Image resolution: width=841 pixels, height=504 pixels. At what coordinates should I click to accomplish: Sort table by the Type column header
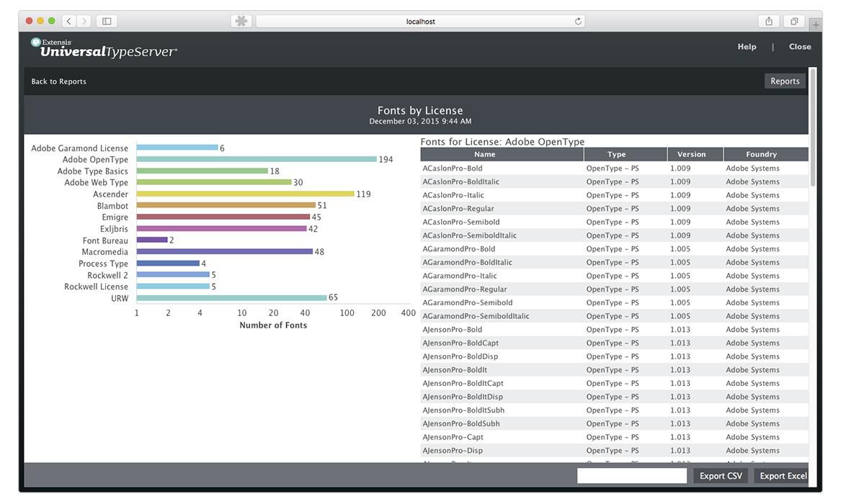pyautogui.click(x=626, y=154)
